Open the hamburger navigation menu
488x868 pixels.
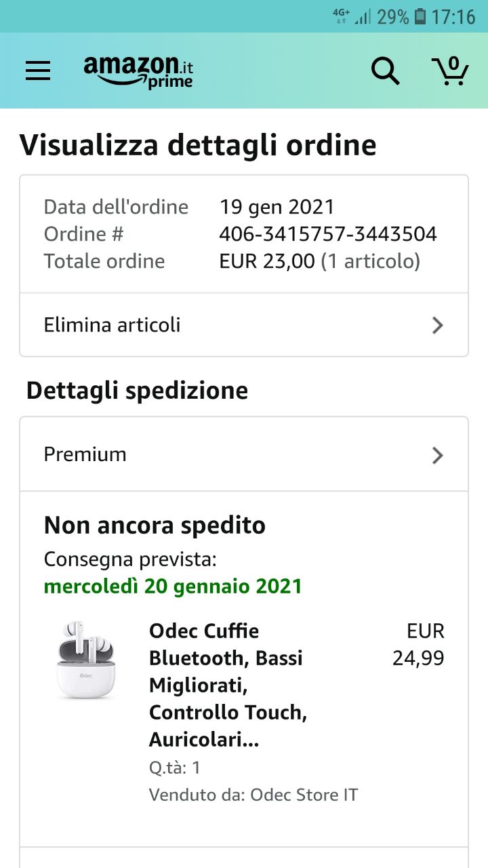pyautogui.click(x=38, y=71)
